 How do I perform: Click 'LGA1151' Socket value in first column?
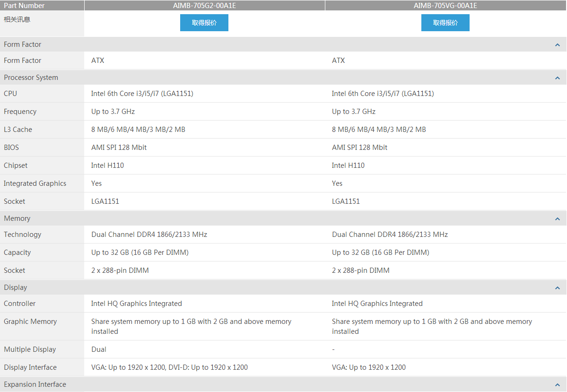(x=105, y=201)
